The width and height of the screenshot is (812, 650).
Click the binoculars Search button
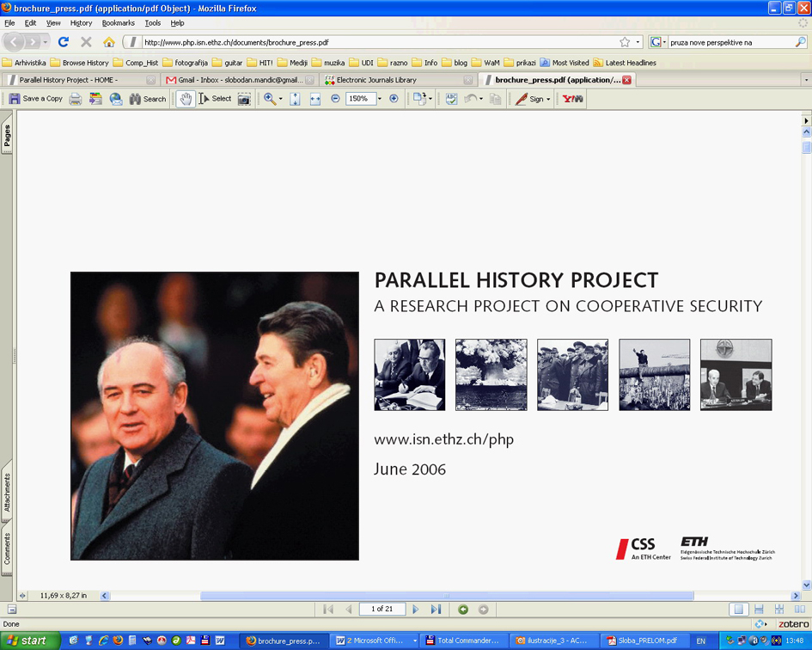[x=147, y=99]
